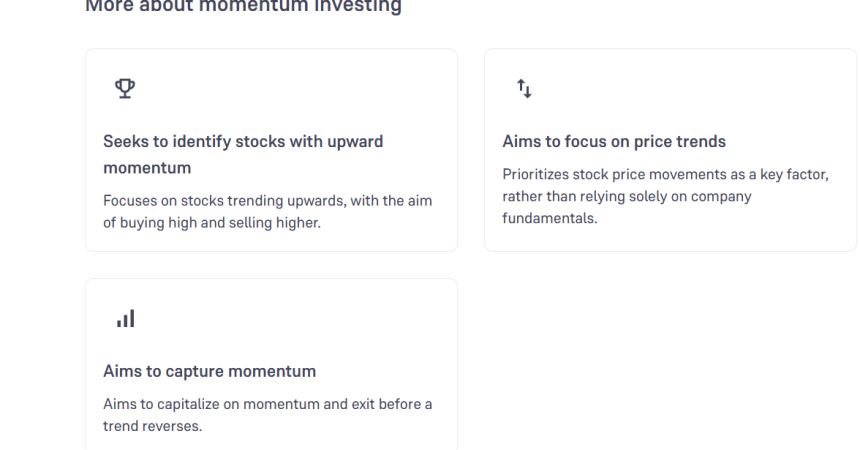Click the words "price trends" in the second card title
This screenshot has height=450, width=860.
click(683, 142)
